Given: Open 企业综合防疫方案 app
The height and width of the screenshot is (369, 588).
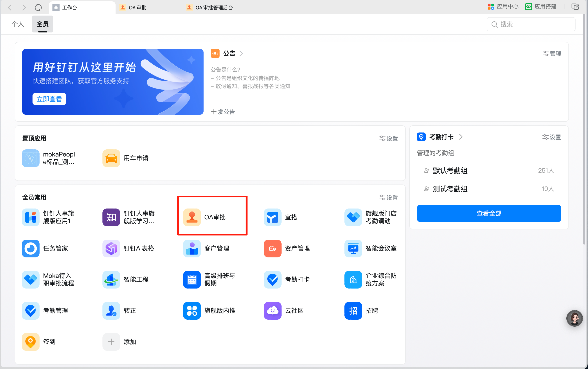Looking at the screenshot, I should (x=371, y=279).
